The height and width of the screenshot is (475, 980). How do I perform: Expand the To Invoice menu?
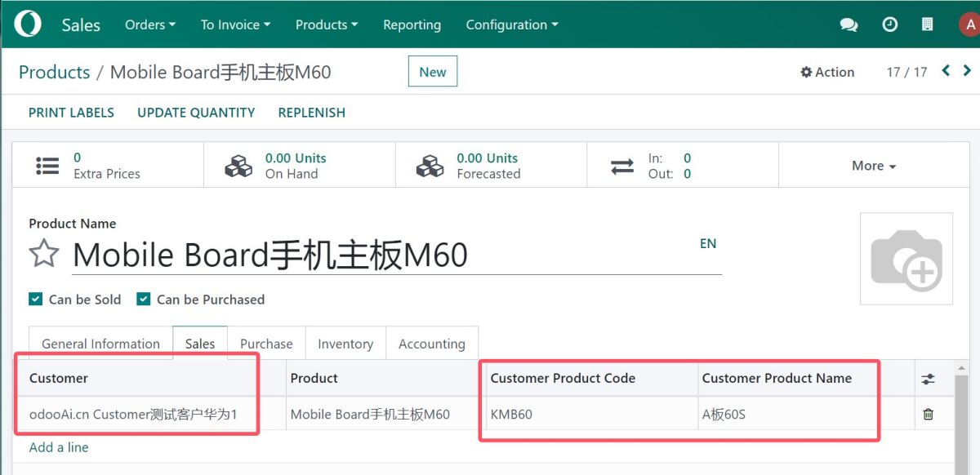point(235,24)
